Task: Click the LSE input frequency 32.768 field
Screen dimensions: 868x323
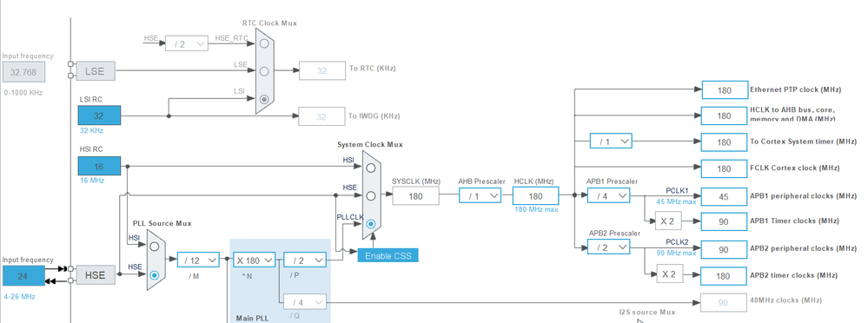Action: click(x=23, y=72)
